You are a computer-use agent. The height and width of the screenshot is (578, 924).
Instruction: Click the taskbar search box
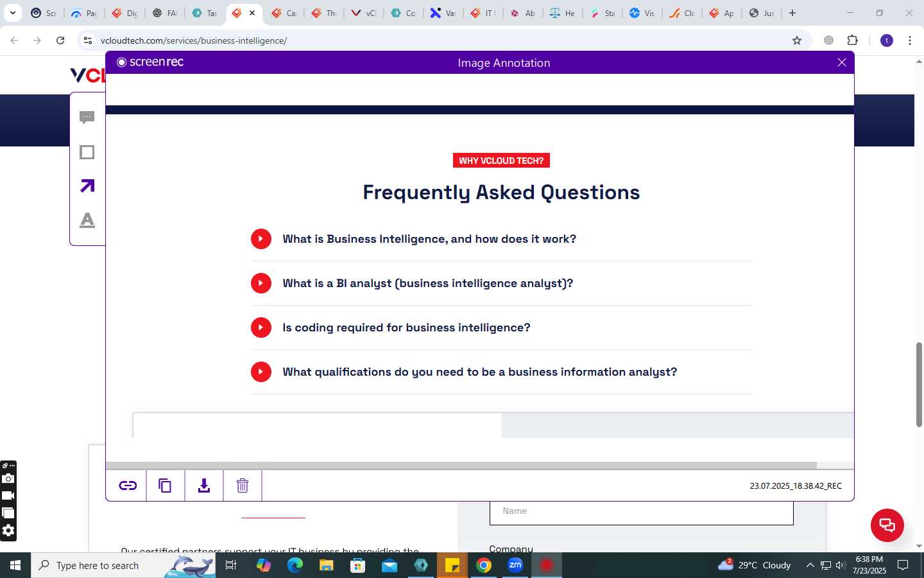click(x=123, y=565)
